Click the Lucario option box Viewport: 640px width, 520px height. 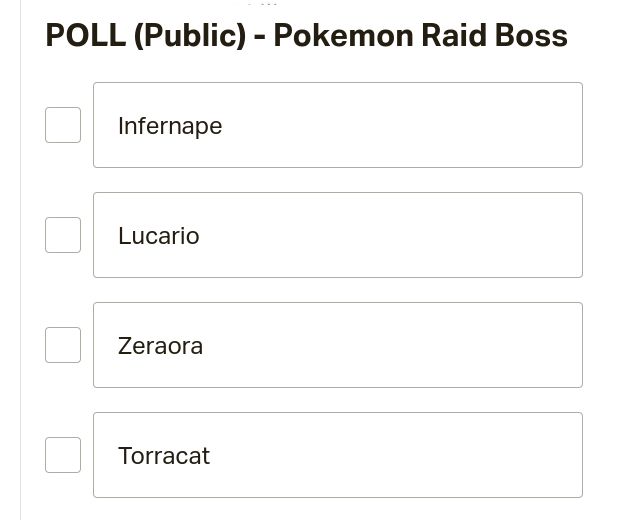[338, 235]
